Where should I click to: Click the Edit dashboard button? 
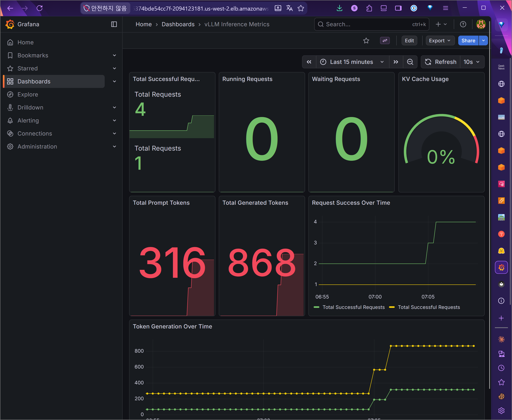pos(409,41)
